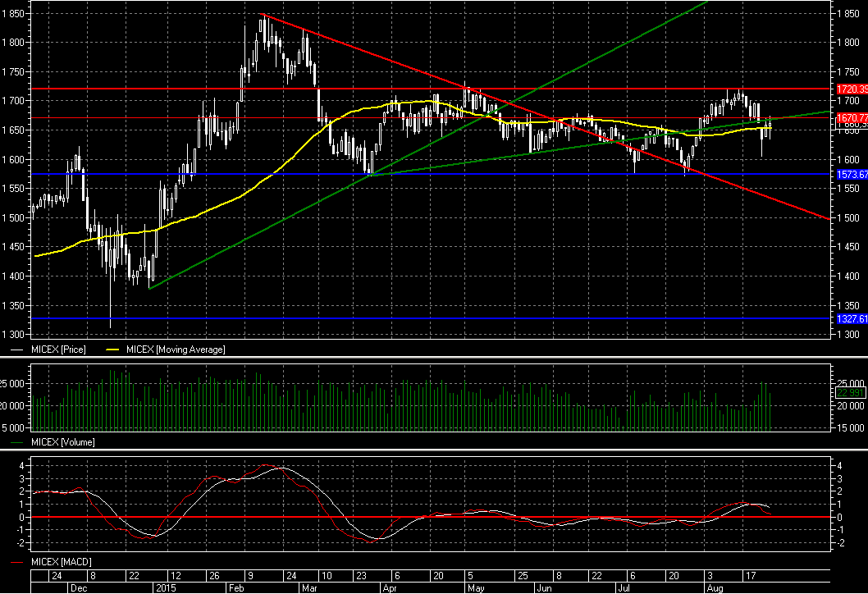Click the Feb month label on time axis

[x=235, y=588]
